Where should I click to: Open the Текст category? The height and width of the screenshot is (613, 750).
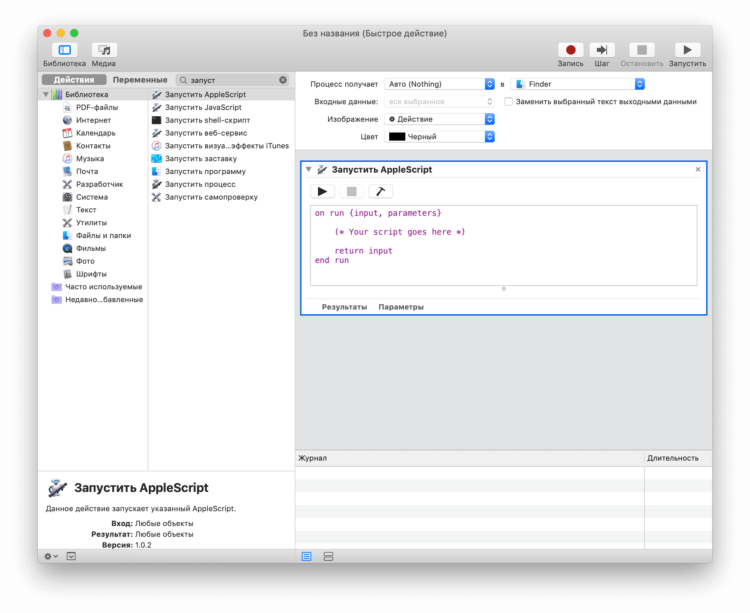point(86,210)
